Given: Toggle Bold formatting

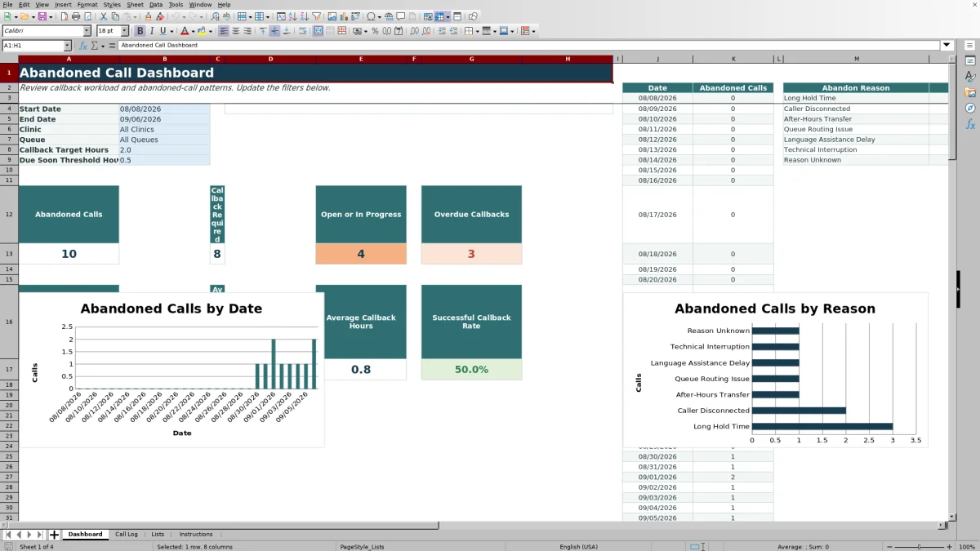Looking at the screenshot, I should (140, 31).
